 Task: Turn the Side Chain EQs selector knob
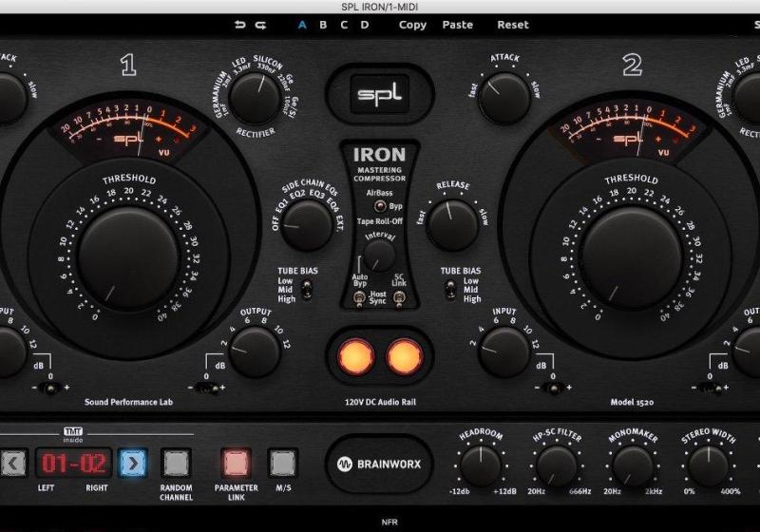306,225
